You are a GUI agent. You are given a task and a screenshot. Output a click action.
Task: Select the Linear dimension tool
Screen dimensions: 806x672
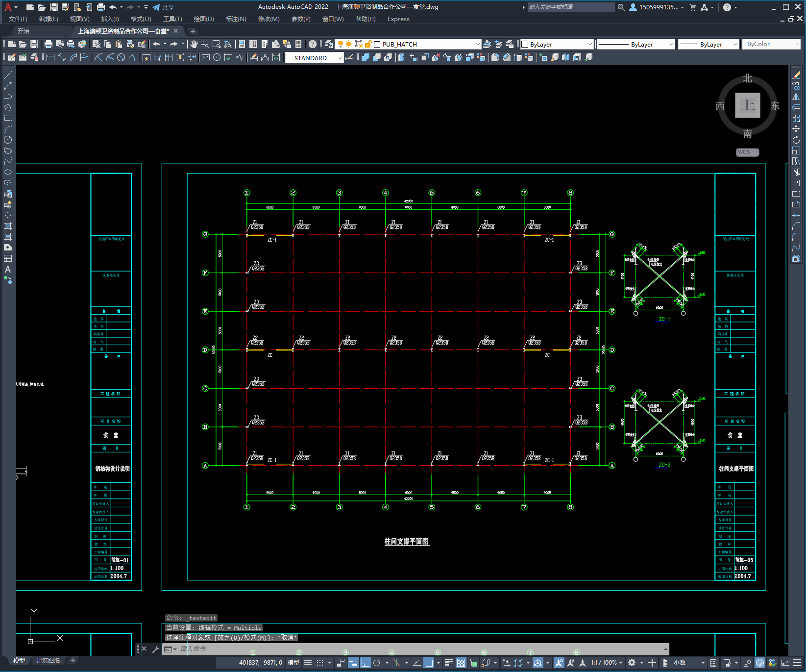pyautogui.click(x=50, y=57)
